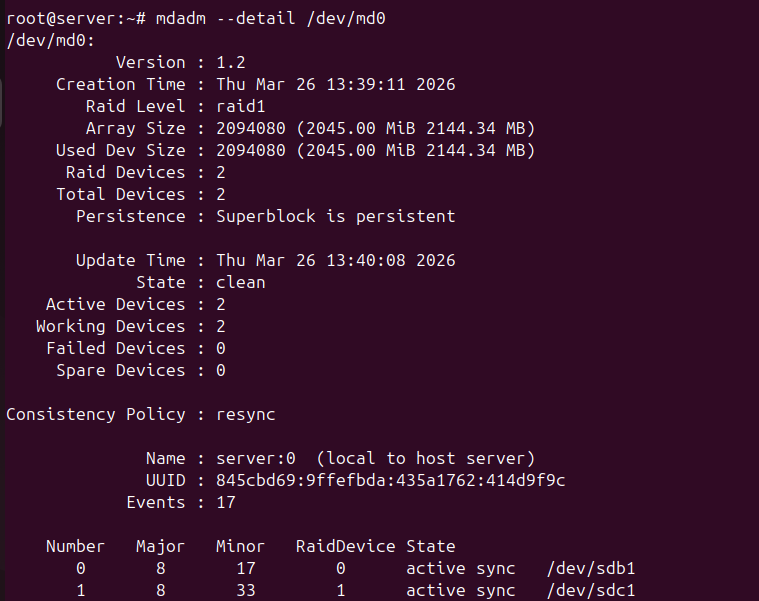Click the Events label

coord(155,503)
